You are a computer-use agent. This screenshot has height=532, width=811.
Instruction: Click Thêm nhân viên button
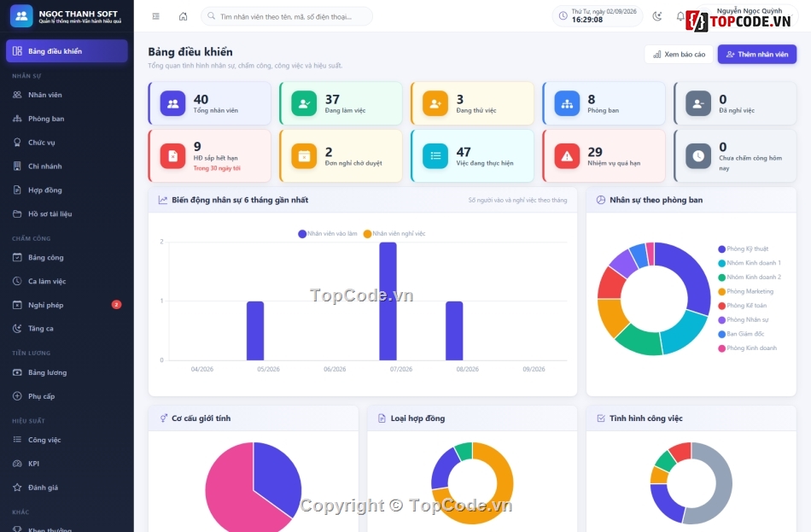pyautogui.click(x=756, y=55)
